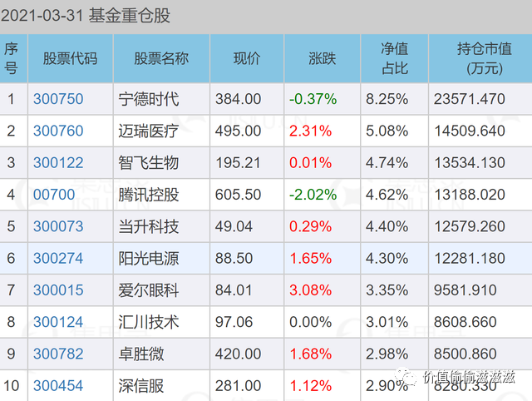The height and width of the screenshot is (401, 532).
Task: Select the 当升科技 stock name
Action: (x=149, y=226)
